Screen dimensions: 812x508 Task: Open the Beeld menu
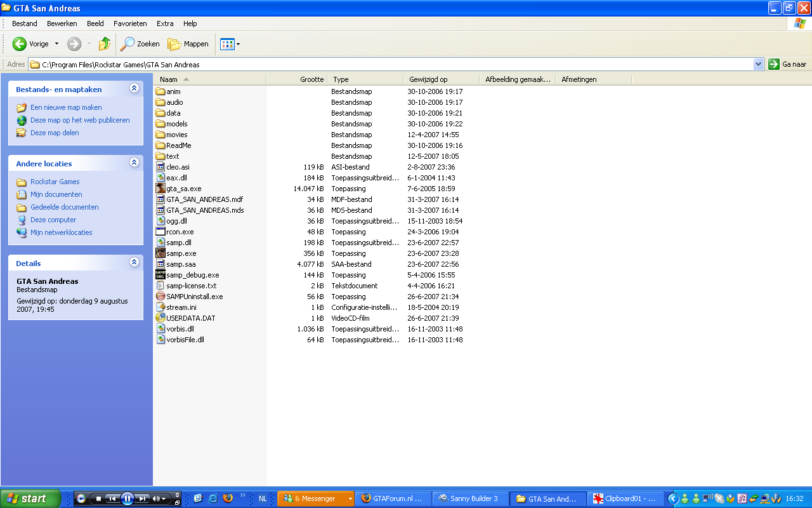(95, 23)
